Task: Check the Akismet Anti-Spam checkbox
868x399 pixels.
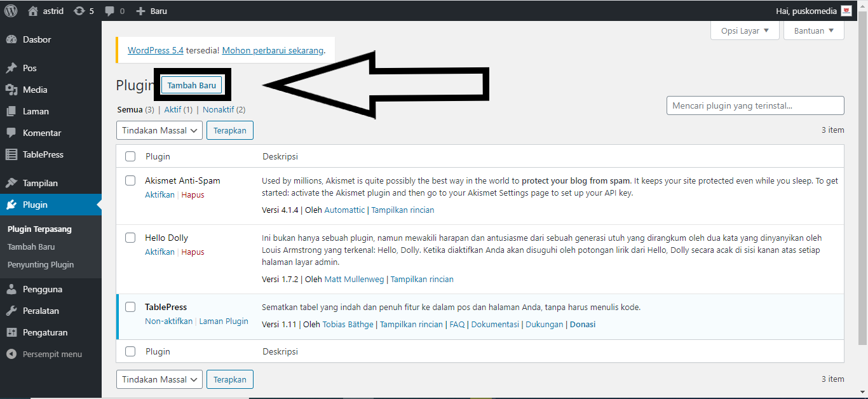Action: (130, 180)
